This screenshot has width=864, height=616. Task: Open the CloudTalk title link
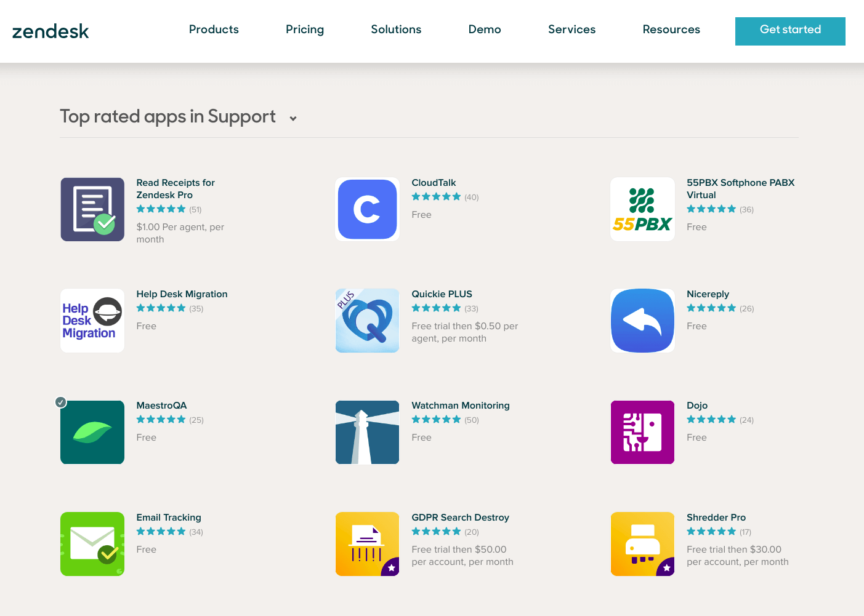pyautogui.click(x=434, y=183)
